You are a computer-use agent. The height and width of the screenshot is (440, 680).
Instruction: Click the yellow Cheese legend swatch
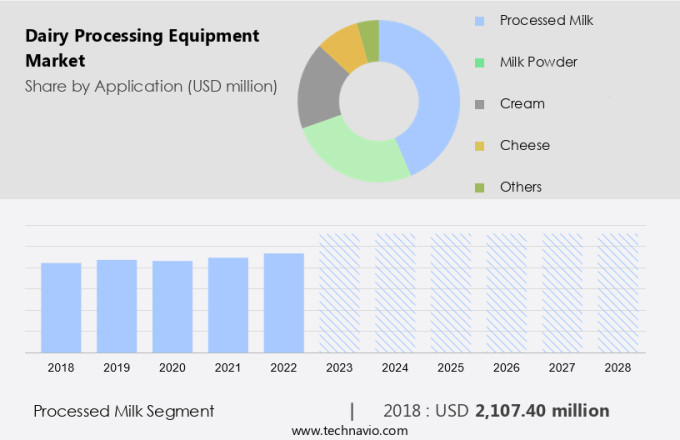(x=479, y=146)
